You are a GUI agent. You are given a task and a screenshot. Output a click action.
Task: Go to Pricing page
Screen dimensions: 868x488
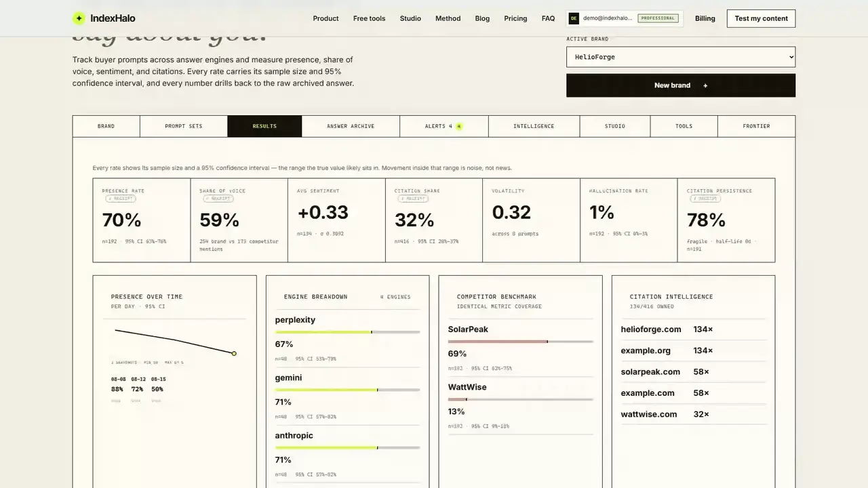click(x=515, y=18)
